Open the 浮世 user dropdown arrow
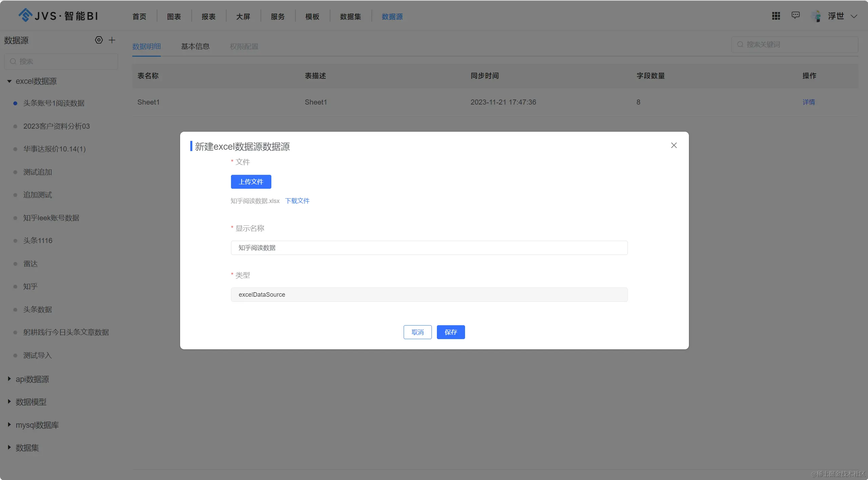The image size is (868, 480). pyautogui.click(x=854, y=16)
